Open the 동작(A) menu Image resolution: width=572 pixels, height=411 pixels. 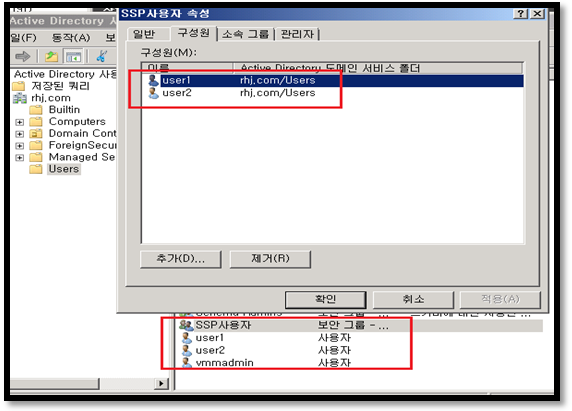[x=71, y=38]
